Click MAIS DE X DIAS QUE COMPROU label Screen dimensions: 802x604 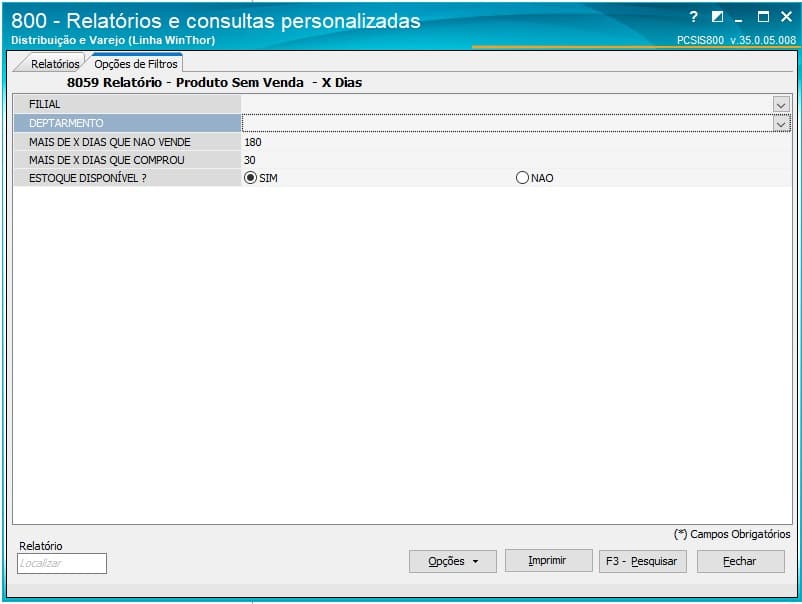tap(106, 160)
